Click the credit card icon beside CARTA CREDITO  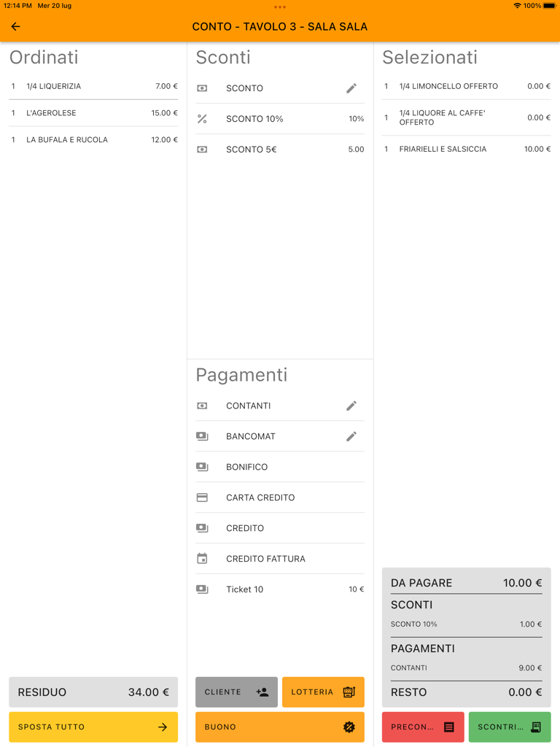pyautogui.click(x=202, y=498)
